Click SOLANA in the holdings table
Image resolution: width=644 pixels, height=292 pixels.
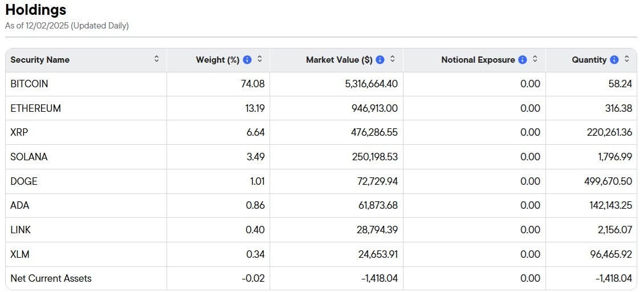[28, 157]
